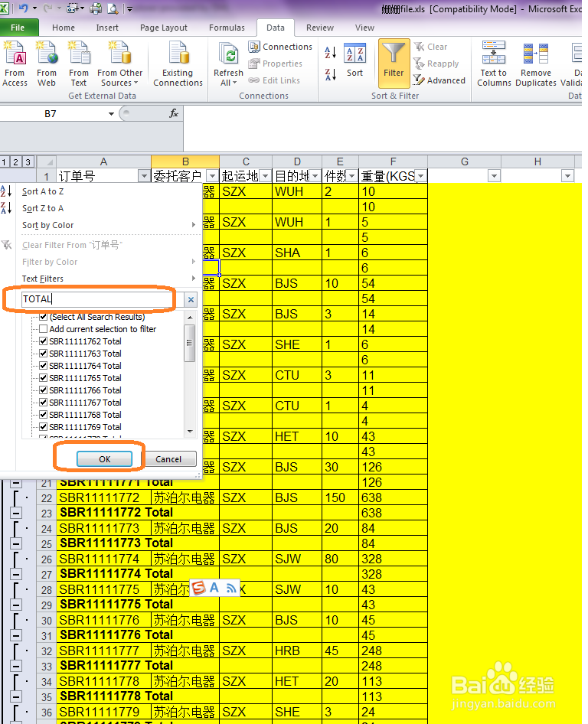Clear the filter from the ribbon

(430, 47)
